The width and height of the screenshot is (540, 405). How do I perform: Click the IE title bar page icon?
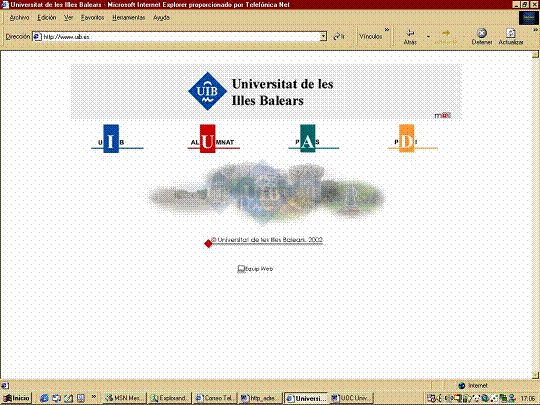(5, 5)
